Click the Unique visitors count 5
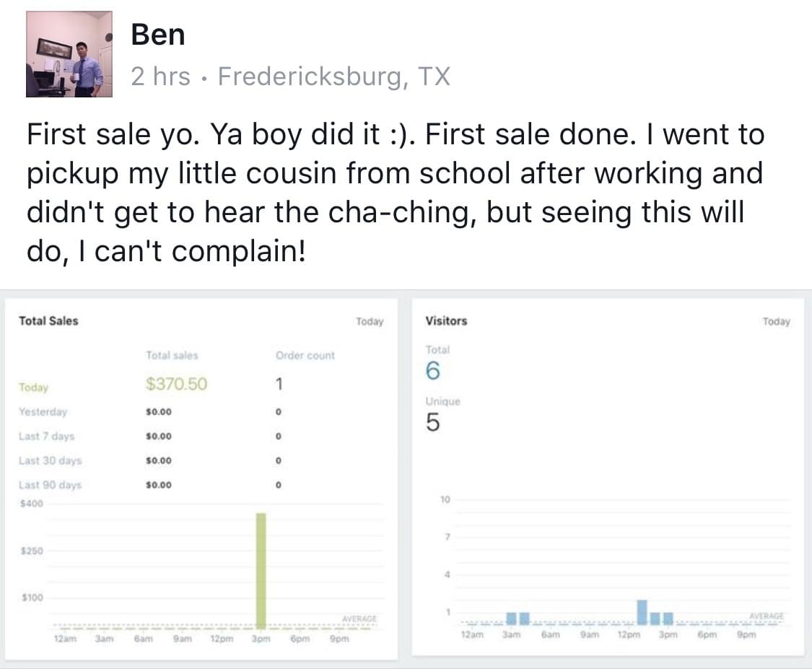This screenshot has width=812, height=669. (432, 424)
